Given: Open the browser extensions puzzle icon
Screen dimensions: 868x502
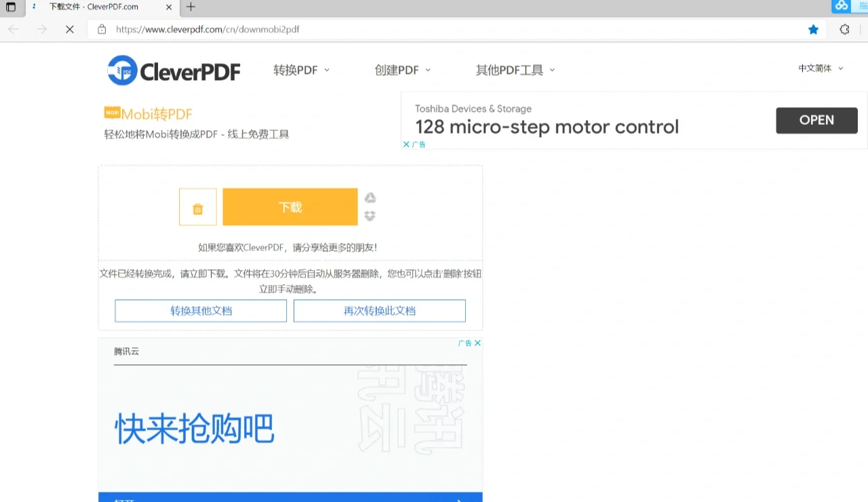Looking at the screenshot, I should coord(844,30).
